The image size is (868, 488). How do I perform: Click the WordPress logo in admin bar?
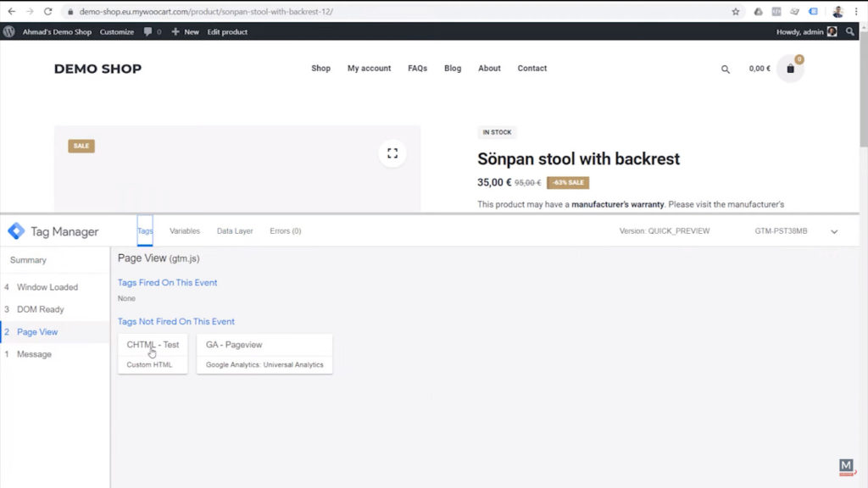[x=8, y=31]
